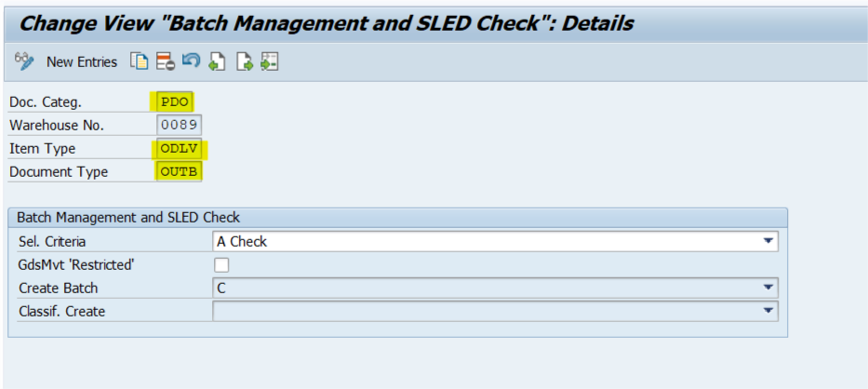868x389 pixels.
Task: Click the Doc. Categ. label
Action: click(46, 103)
